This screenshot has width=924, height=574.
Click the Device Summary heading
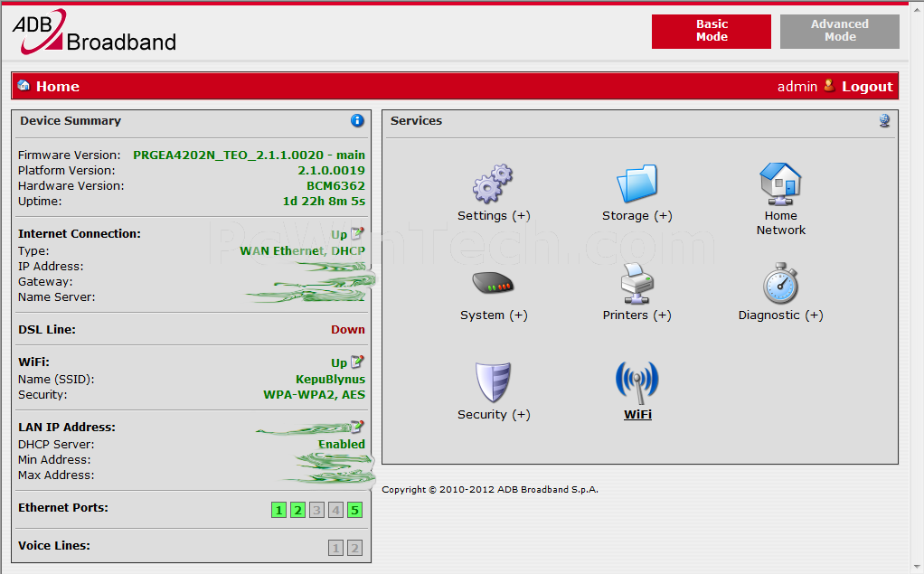[x=71, y=121]
